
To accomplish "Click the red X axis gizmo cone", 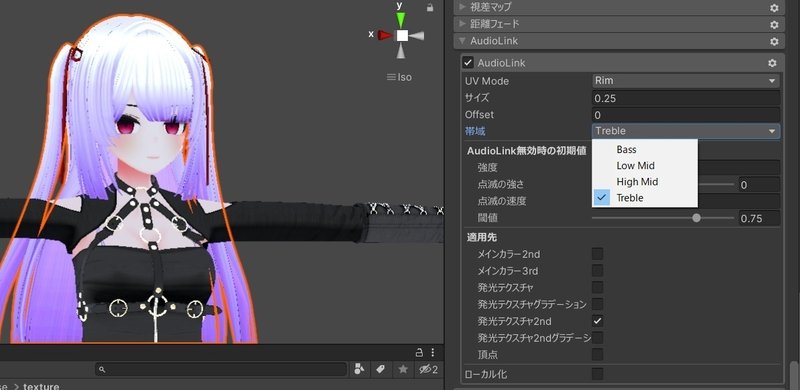I will (385, 35).
